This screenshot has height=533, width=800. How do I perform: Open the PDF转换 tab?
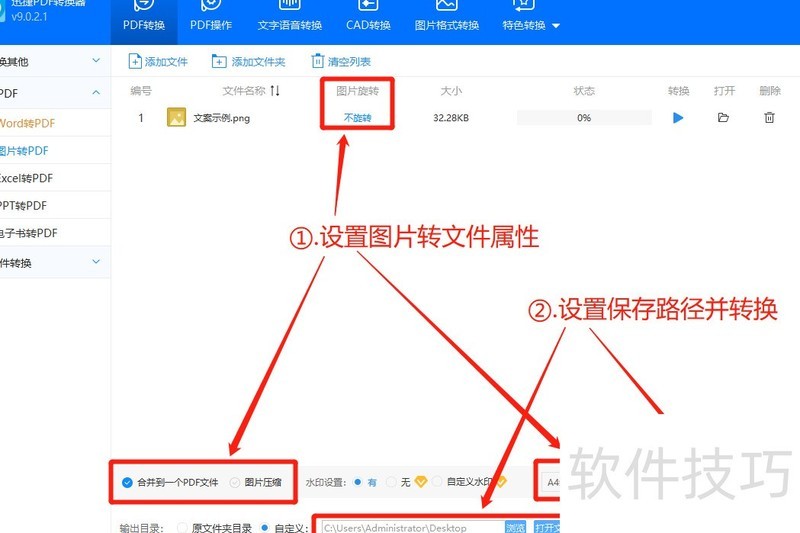point(144,21)
